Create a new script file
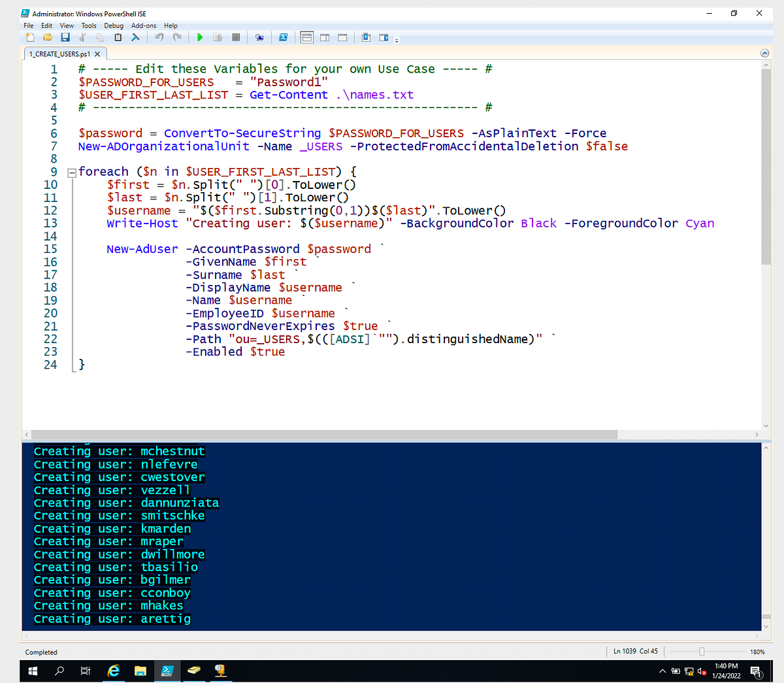Viewport: 784px width, 683px height. click(x=30, y=37)
